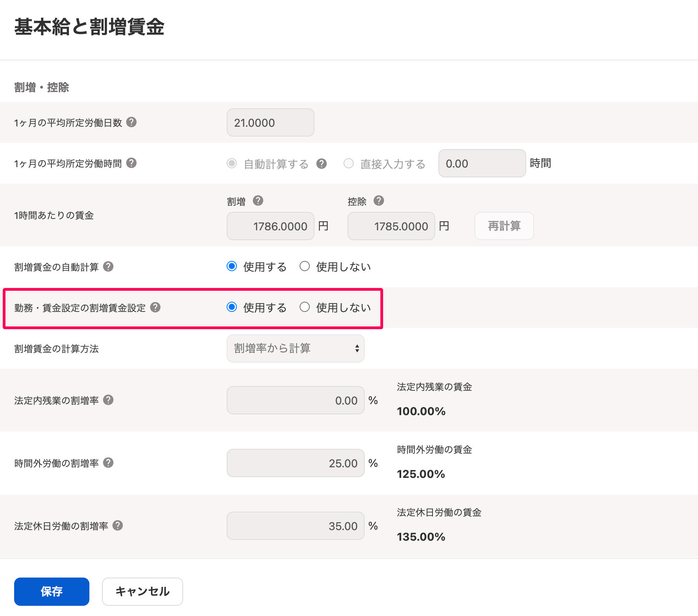Select 自動計算する radio for average working hours

tap(232, 163)
